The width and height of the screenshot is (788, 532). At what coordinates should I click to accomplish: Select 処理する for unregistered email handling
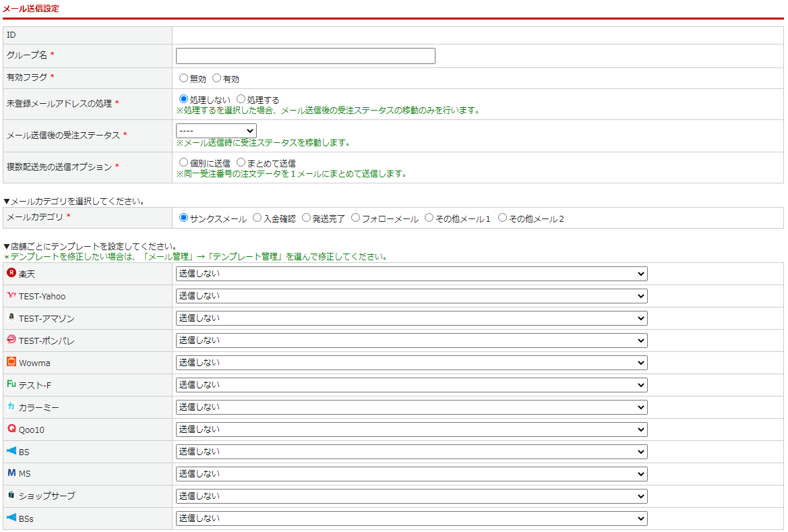pyautogui.click(x=241, y=99)
